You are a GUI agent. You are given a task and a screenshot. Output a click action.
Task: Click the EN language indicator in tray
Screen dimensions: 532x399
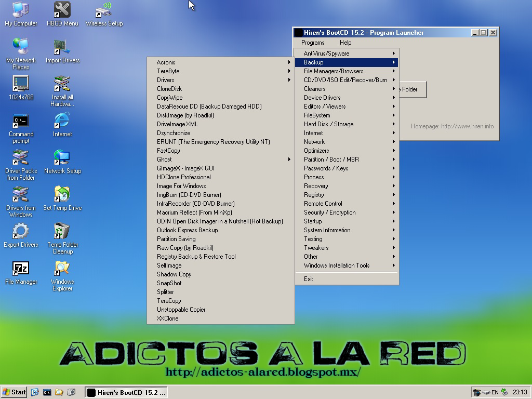pos(495,393)
